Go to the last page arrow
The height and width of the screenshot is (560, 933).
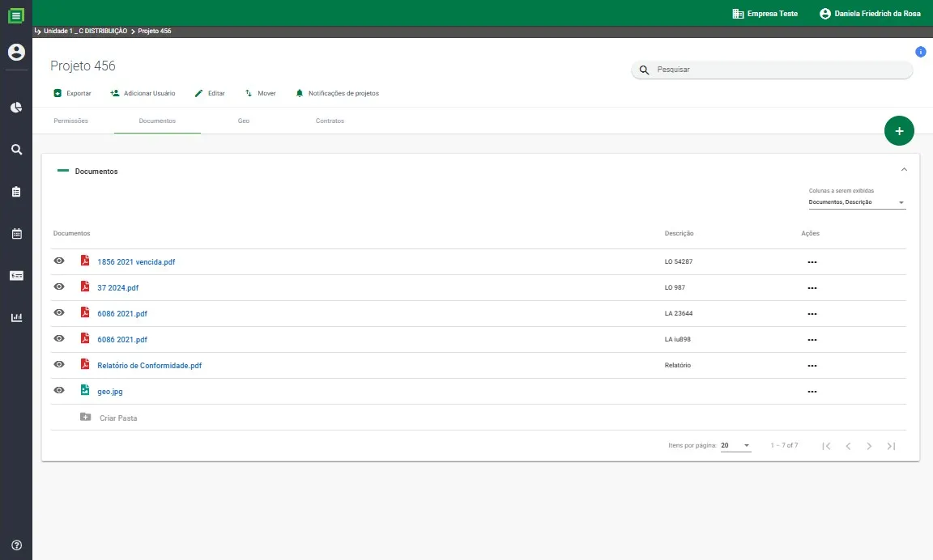[x=892, y=446]
